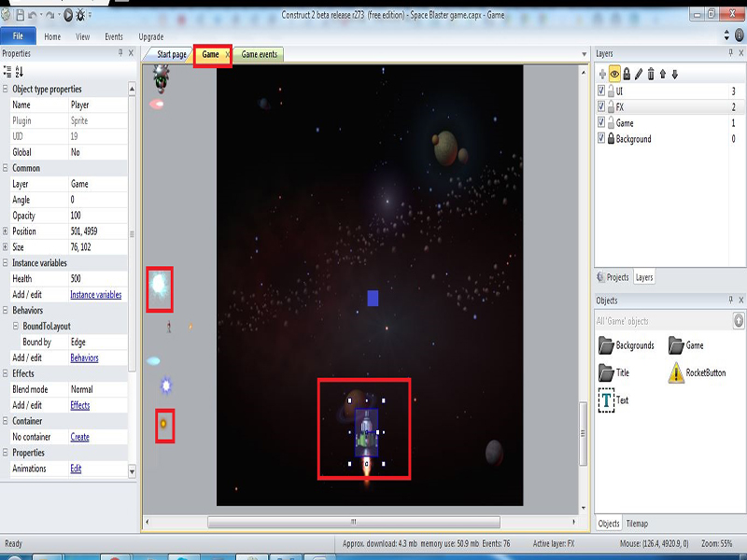Redo the last action
The image size is (747, 560).
(50, 15)
